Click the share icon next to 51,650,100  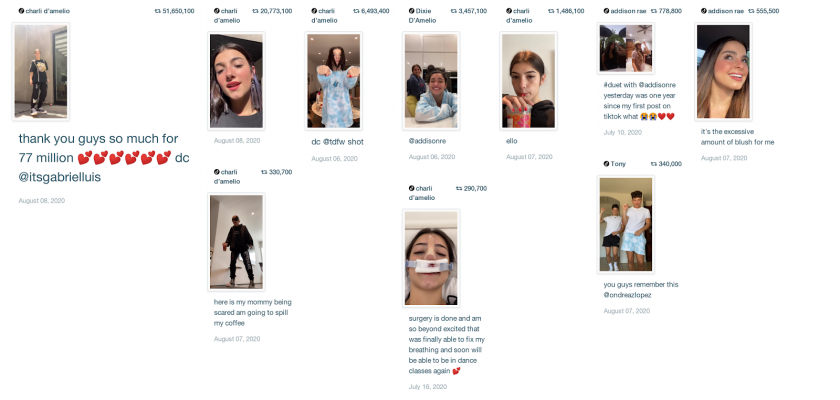click(158, 11)
